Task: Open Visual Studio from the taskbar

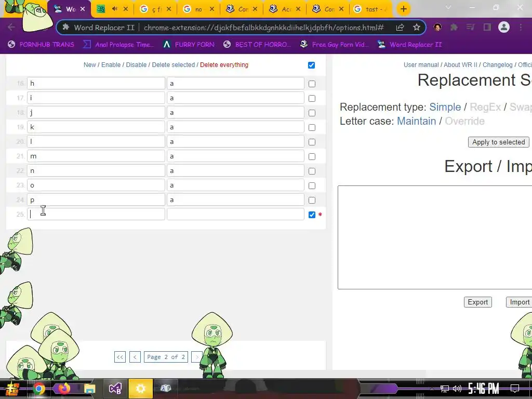Action: click(115, 389)
